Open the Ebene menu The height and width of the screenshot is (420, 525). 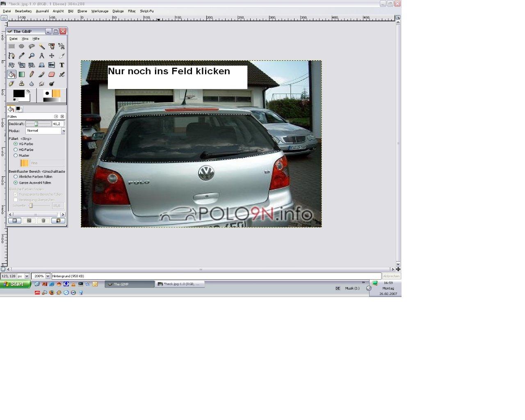pyautogui.click(x=82, y=11)
